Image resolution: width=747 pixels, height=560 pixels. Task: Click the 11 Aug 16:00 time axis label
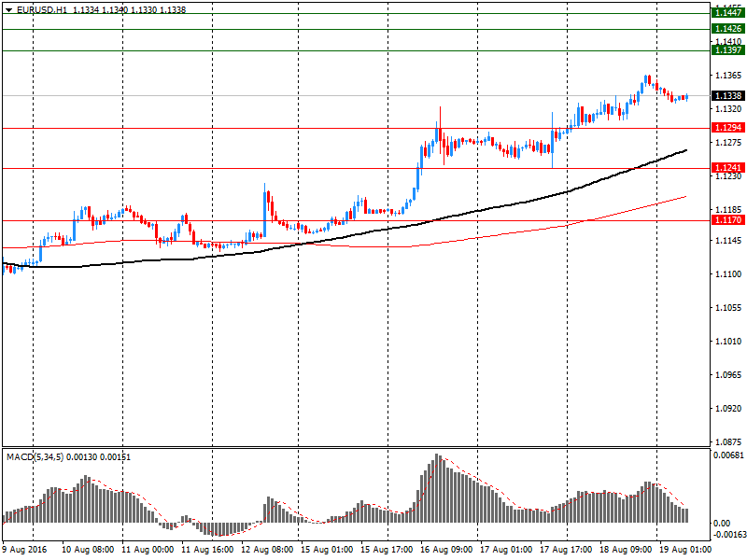(x=207, y=550)
